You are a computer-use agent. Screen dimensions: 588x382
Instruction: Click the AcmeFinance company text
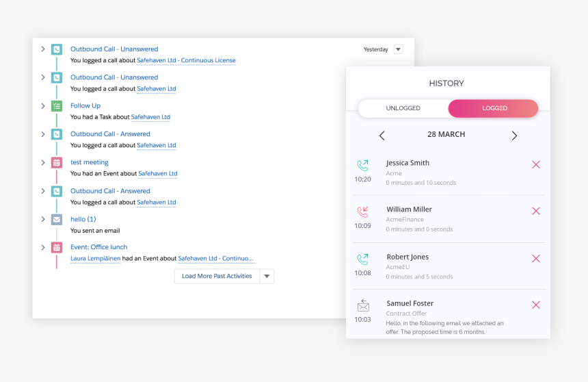click(405, 219)
